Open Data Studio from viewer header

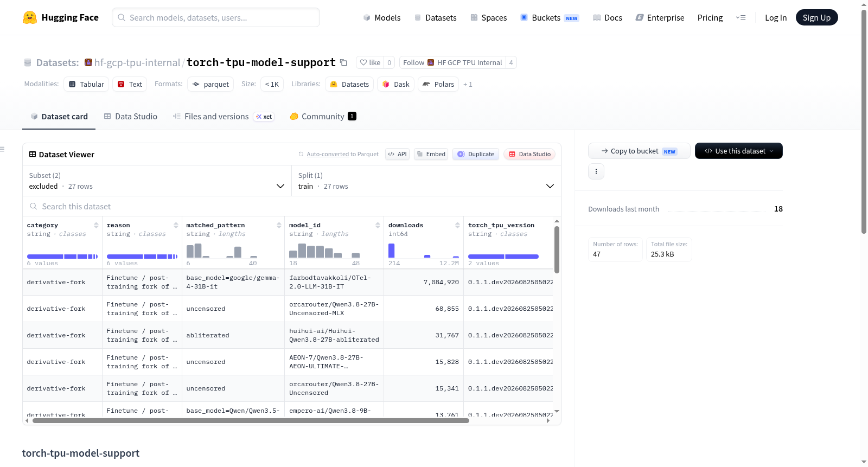tap(529, 154)
